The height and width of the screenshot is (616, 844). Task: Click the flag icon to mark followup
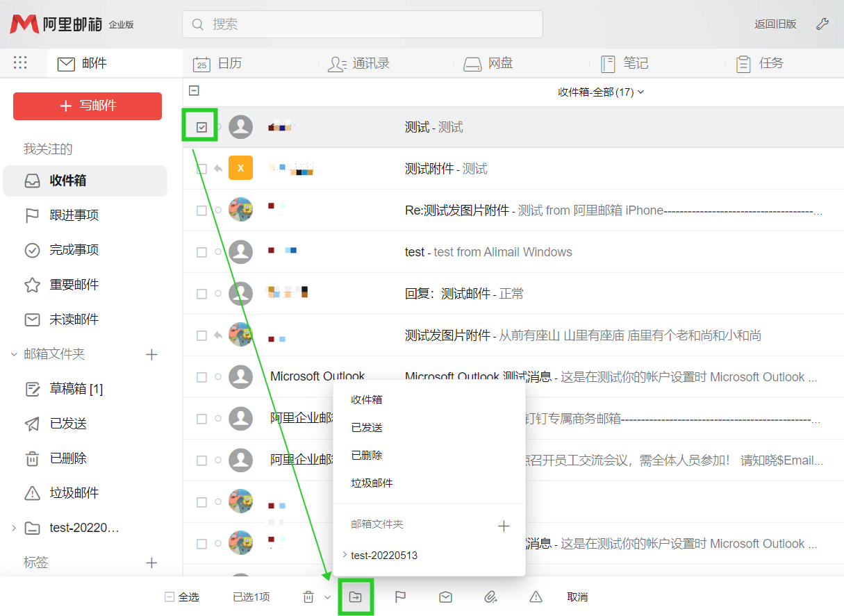pos(401,596)
